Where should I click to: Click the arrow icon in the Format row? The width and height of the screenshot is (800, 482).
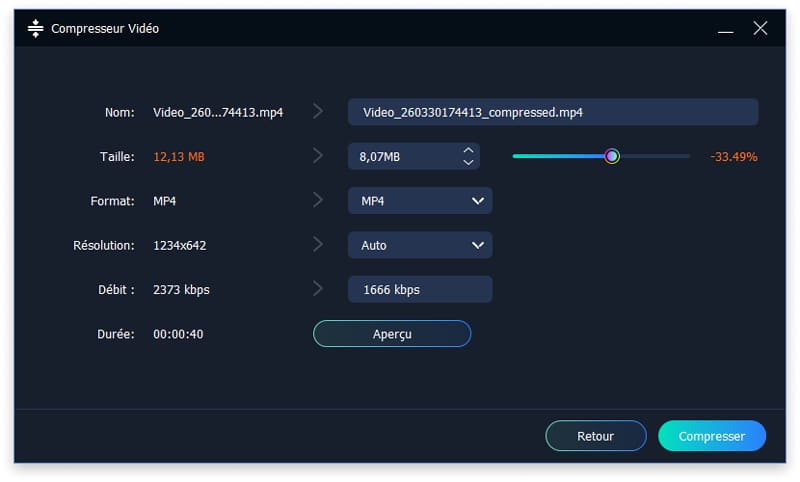318,200
